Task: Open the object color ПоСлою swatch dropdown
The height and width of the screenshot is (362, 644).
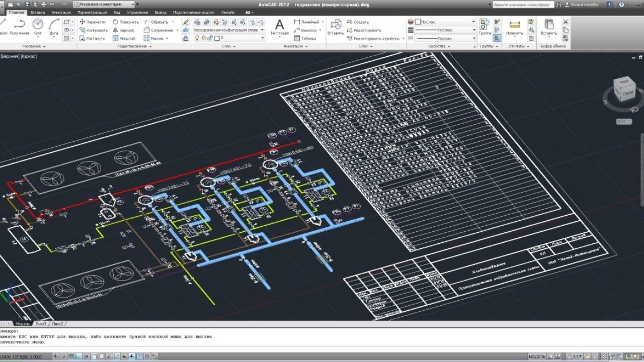Action: point(445,22)
